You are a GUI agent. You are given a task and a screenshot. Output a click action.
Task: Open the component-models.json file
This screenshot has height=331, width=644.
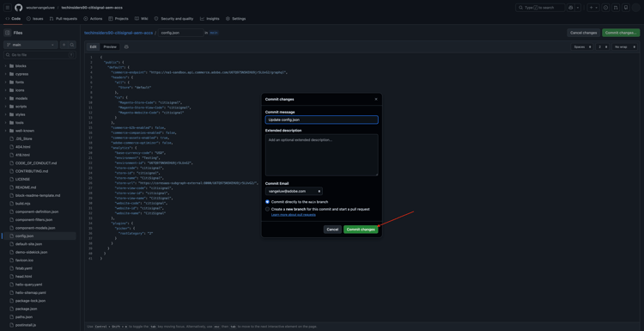35,228
